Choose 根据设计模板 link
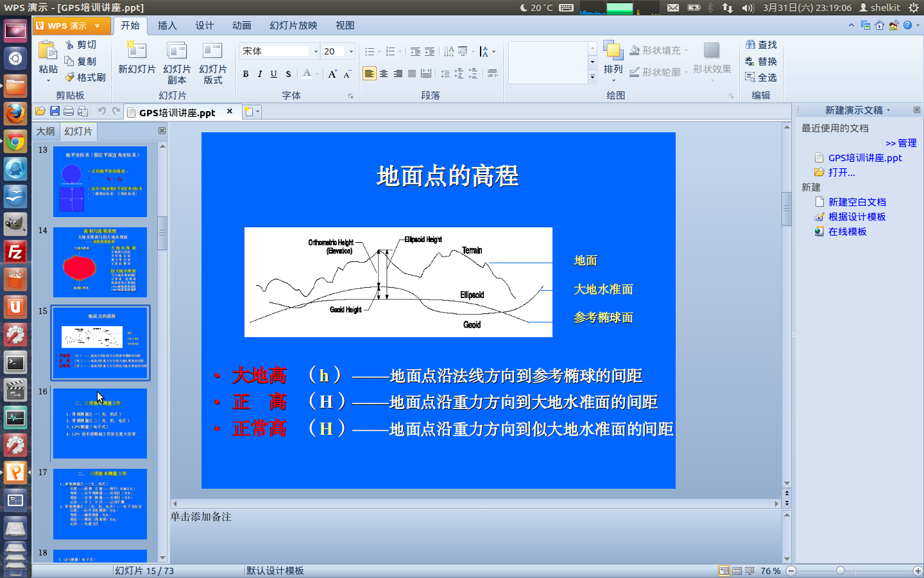 pos(857,216)
